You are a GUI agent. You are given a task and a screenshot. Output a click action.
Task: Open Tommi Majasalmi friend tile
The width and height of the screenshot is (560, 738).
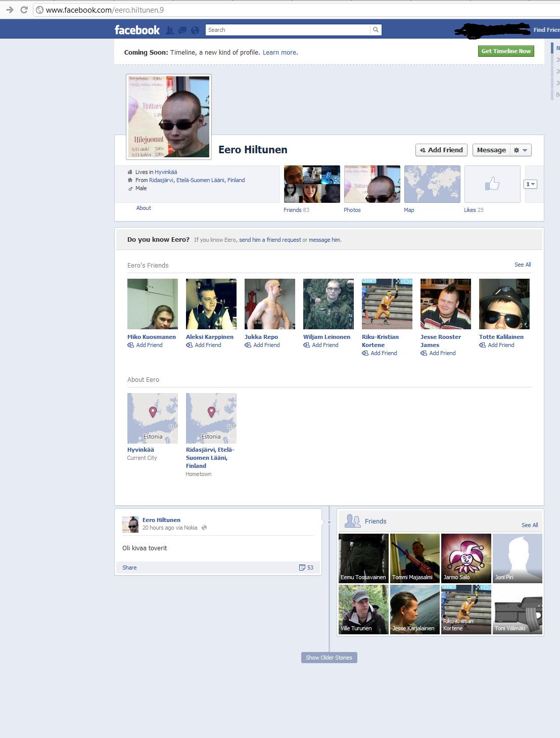[415, 558]
